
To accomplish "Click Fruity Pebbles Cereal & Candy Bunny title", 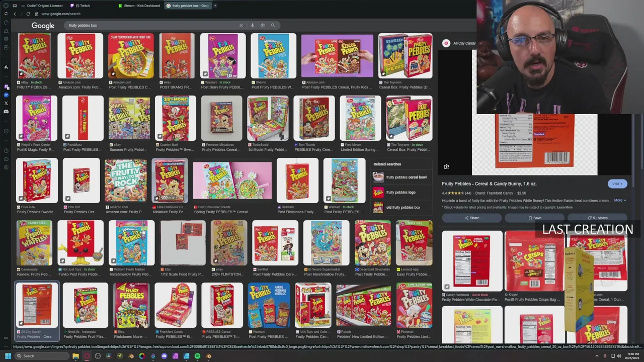I will click(x=489, y=184).
